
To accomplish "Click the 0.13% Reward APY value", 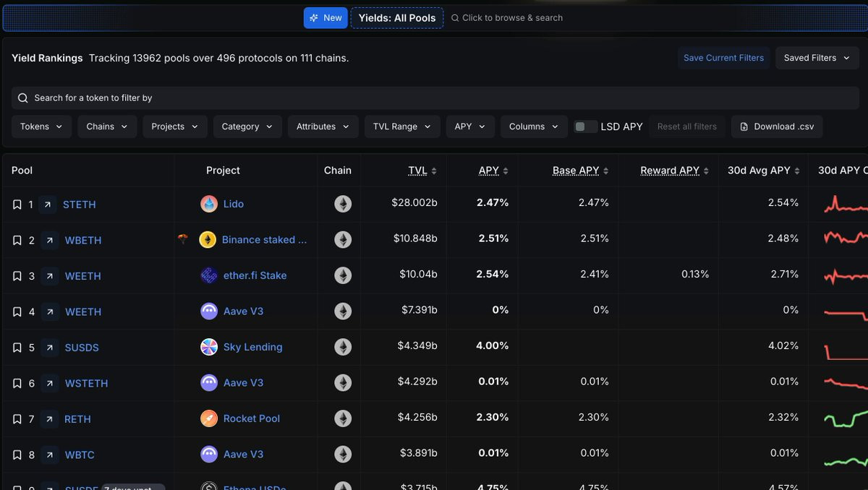I will (x=695, y=275).
